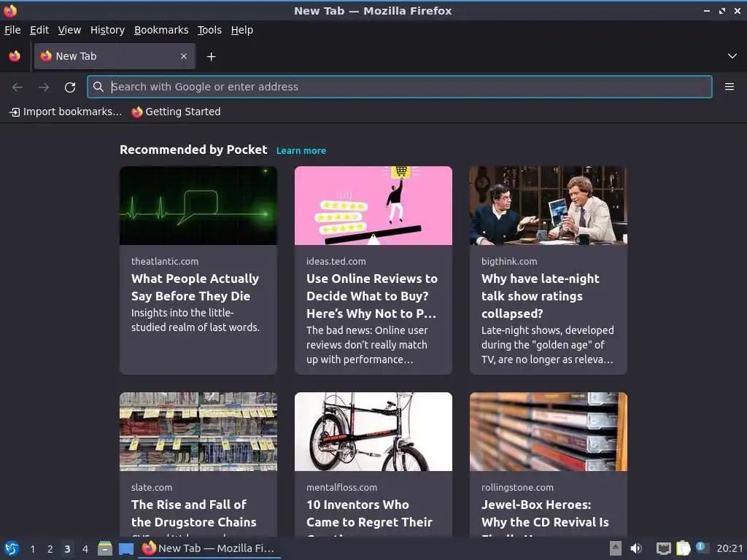Click the Firefox logo in title bar
The width and height of the screenshot is (747, 560).
10,10
